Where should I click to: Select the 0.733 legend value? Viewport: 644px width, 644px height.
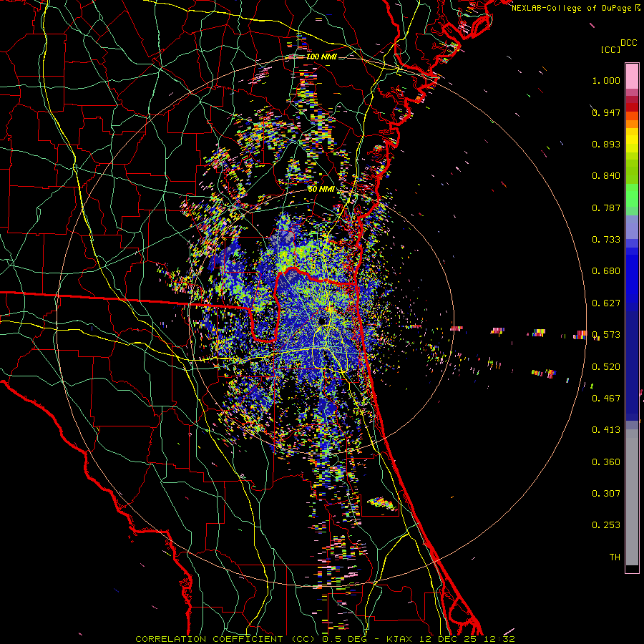[606, 240]
